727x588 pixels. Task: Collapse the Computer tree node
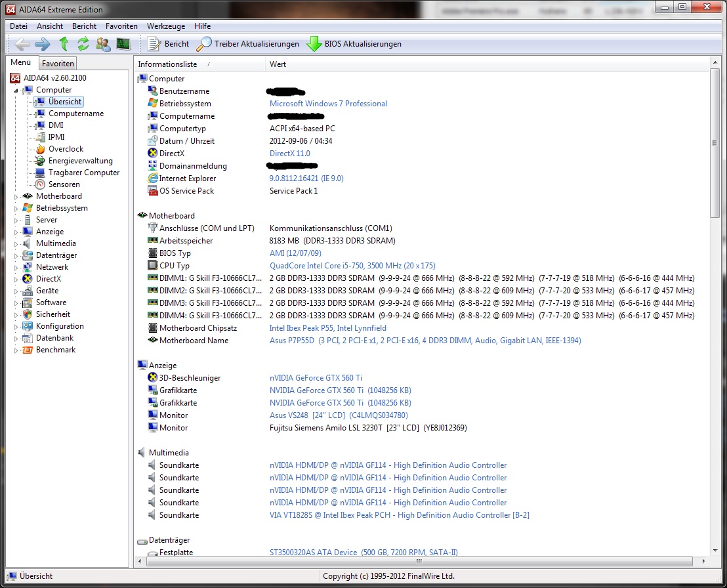click(x=16, y=91)
